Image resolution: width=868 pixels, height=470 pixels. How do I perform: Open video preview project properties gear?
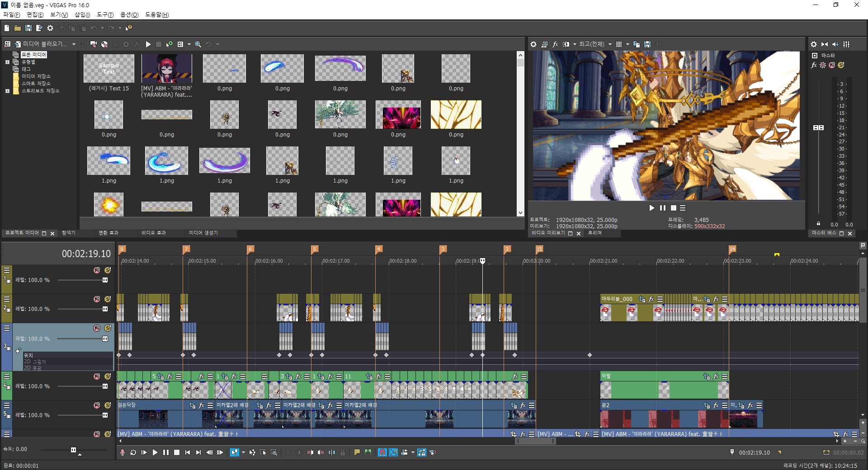(533, 44)
